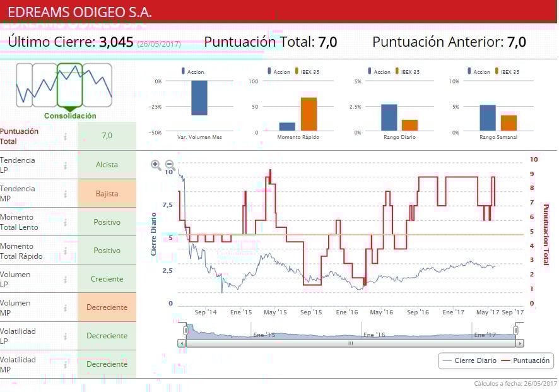Open info icon for Momento Total Lento row
Viewport: 559px width, 392px height.
coord(65,222)
